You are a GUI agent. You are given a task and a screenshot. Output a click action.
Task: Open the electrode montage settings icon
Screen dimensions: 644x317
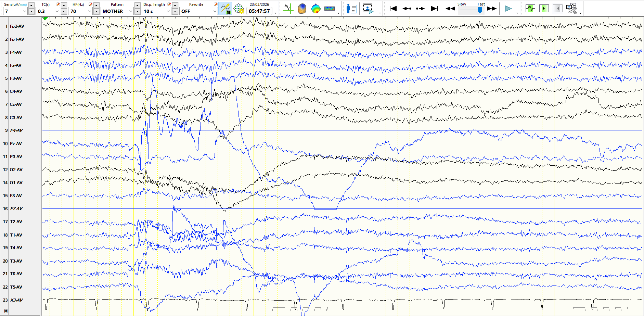[239, 8]
